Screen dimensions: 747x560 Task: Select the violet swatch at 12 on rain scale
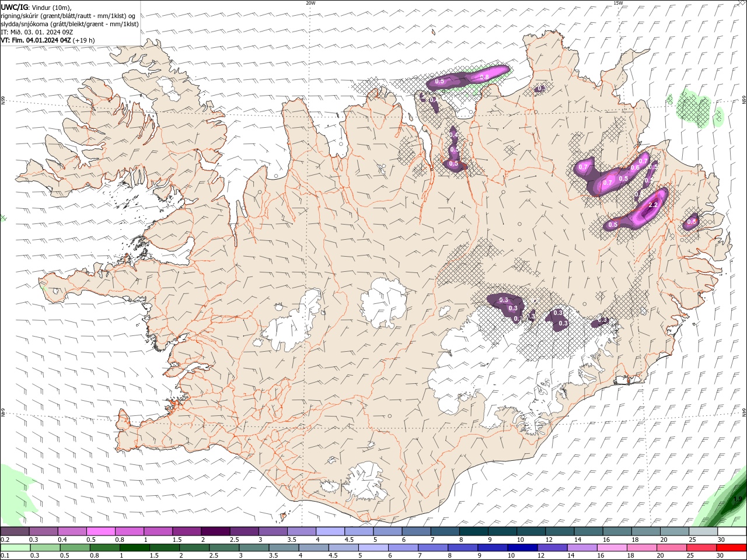[552, 547]
